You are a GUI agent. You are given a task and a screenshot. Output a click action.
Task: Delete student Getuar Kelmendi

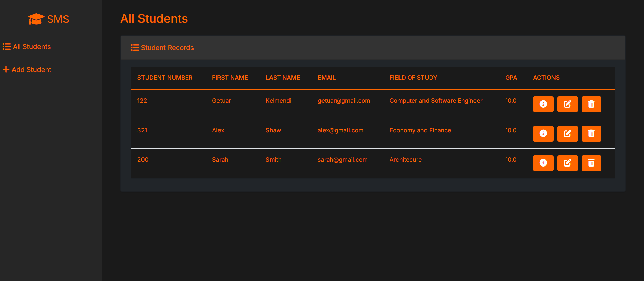click(x=591, y=104)
